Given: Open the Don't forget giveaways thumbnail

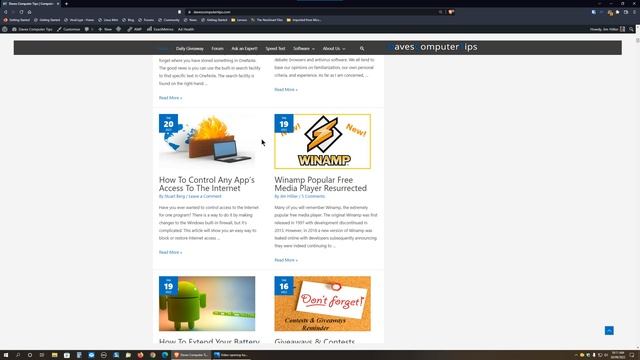Looking at the screenshot, I should pos(322,303).
